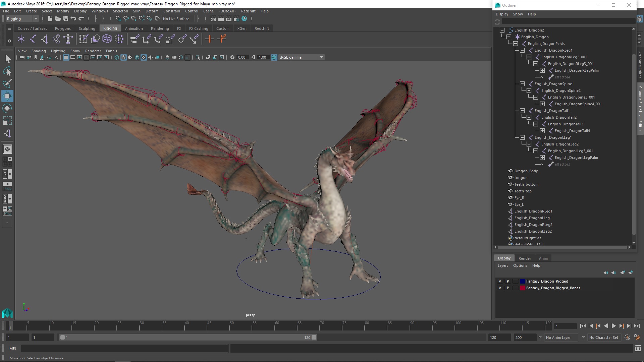Image resolution: width=644 pixels, height=362 pixels.
Task: Play the animation forward
Action: [x=613, y=326]
